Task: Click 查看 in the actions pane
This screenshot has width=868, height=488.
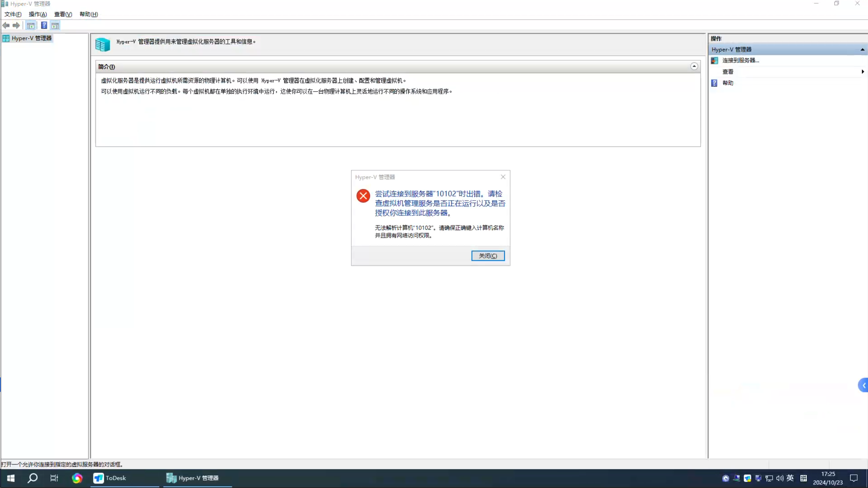Action: point(728,72)
